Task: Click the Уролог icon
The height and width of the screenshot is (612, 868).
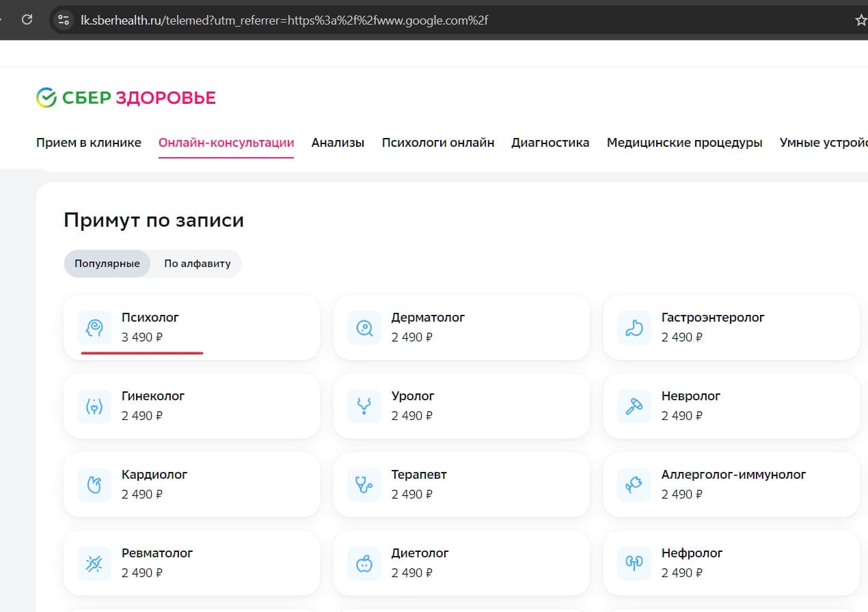Action: (364, 406)
